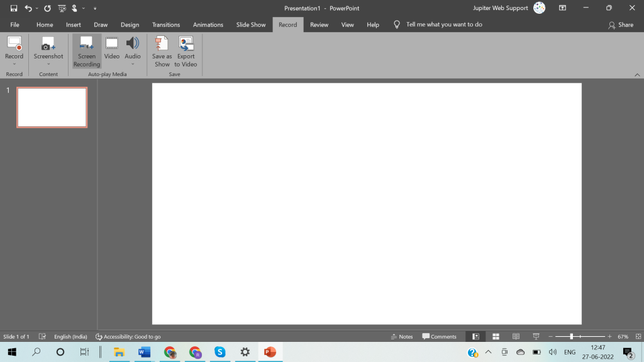
Task: Open Skype from the taskbar
Action: pyautogui.click(x=219, y=352)
